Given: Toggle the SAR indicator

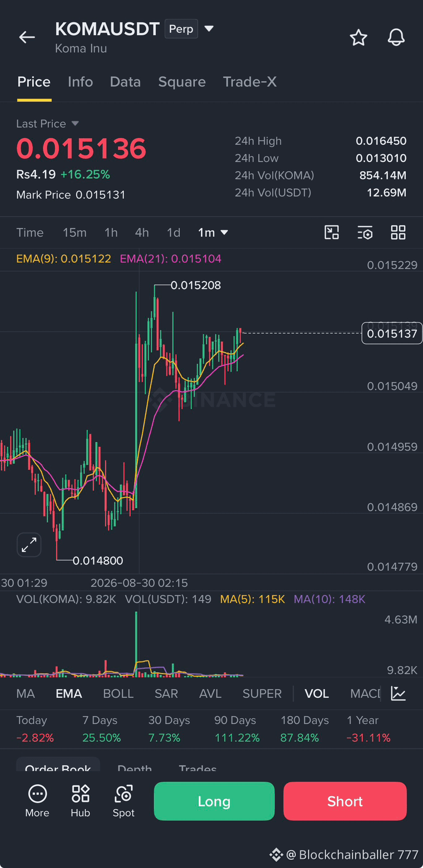Looking at the screenshot, I should [167, 694].
